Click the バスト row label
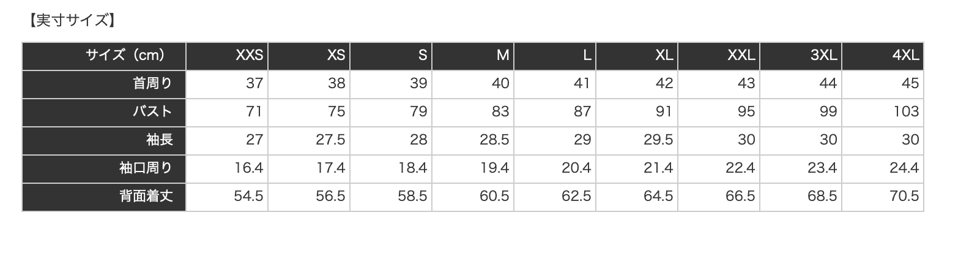This screenshot has width=980, height=261. pyautogui.click(x=152, y=112)
